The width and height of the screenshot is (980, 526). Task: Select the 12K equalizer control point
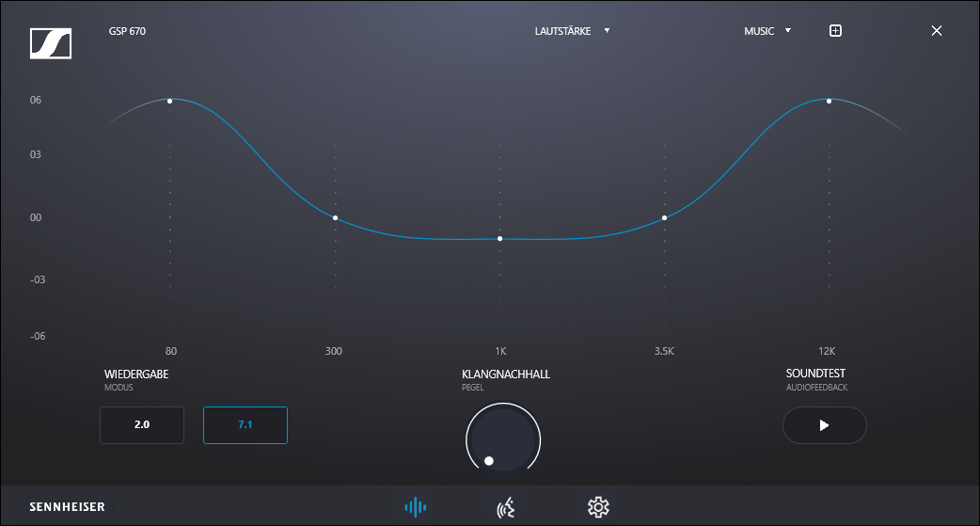(x=829, y=101)
